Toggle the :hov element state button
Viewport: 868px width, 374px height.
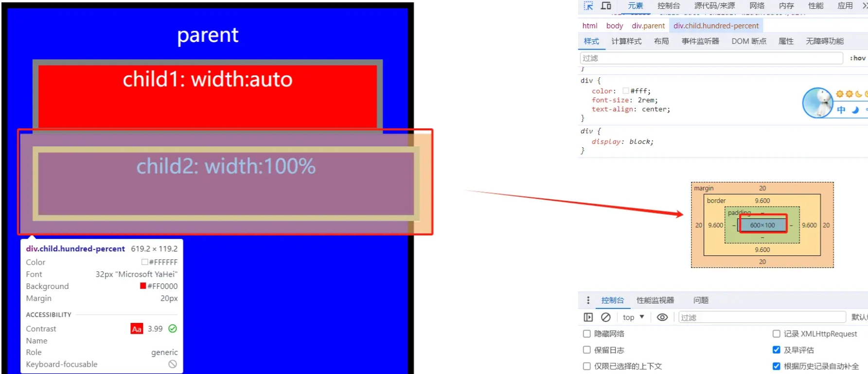pos(857,58)
